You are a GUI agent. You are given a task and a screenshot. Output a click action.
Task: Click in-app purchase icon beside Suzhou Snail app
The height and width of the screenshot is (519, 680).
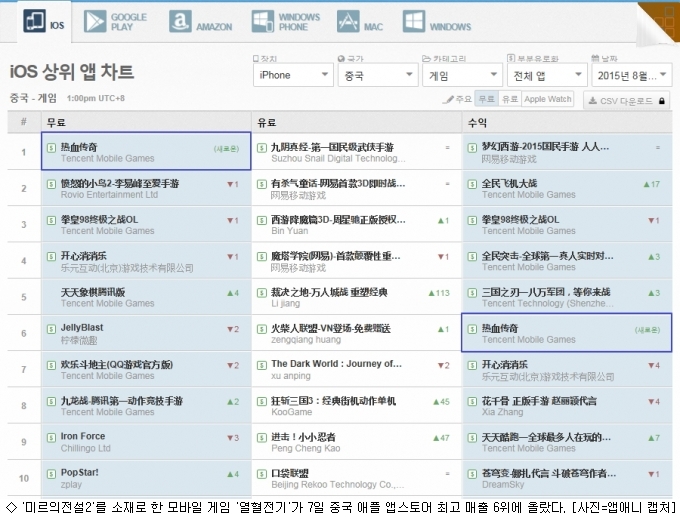pyautogui.click(x=262, y=148)
